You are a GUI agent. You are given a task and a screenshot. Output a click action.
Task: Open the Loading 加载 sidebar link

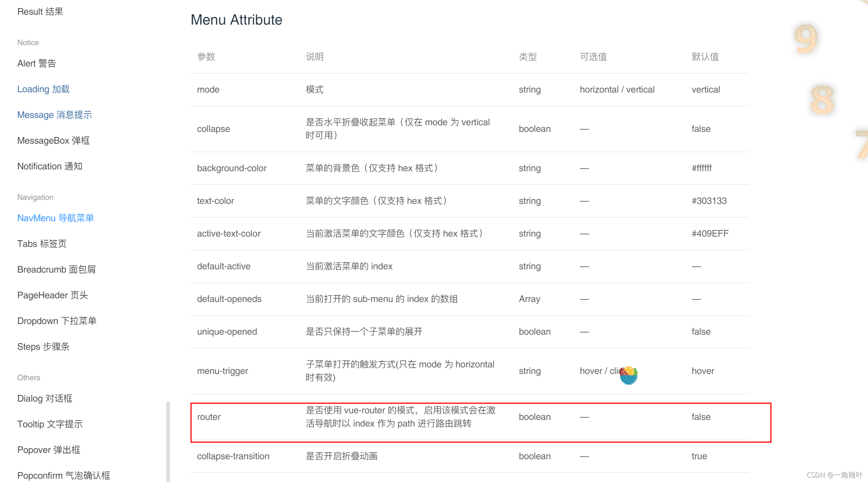43,89
